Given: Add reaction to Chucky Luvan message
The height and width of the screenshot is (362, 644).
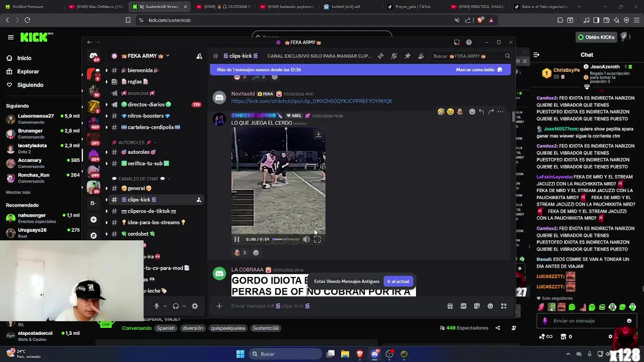Looking at the screenshot, I should tap(472, 112).
